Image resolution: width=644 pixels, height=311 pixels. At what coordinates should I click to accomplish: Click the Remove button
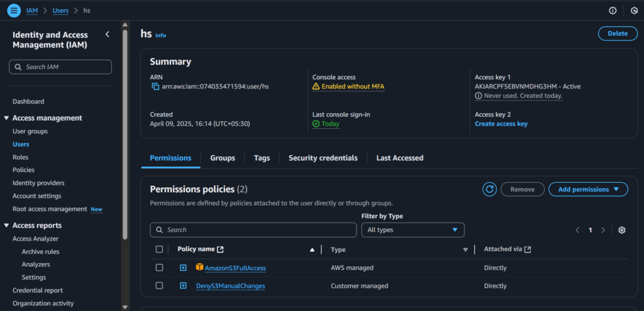(523, 189)
